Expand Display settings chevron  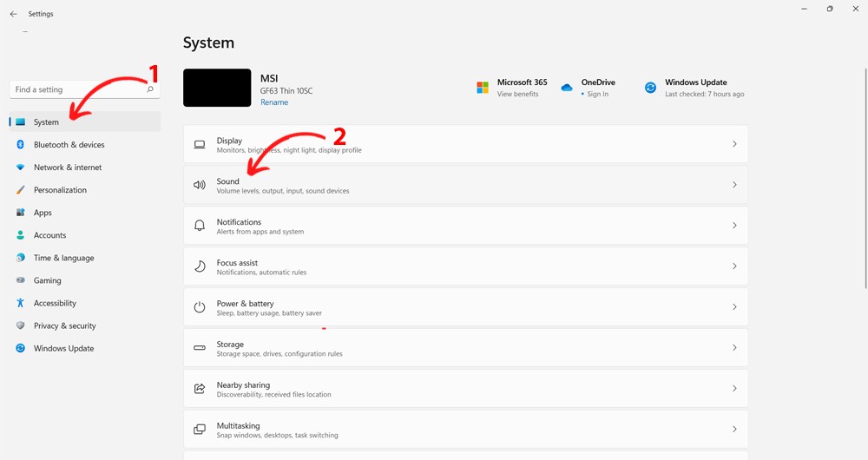(x=734, y=144)
